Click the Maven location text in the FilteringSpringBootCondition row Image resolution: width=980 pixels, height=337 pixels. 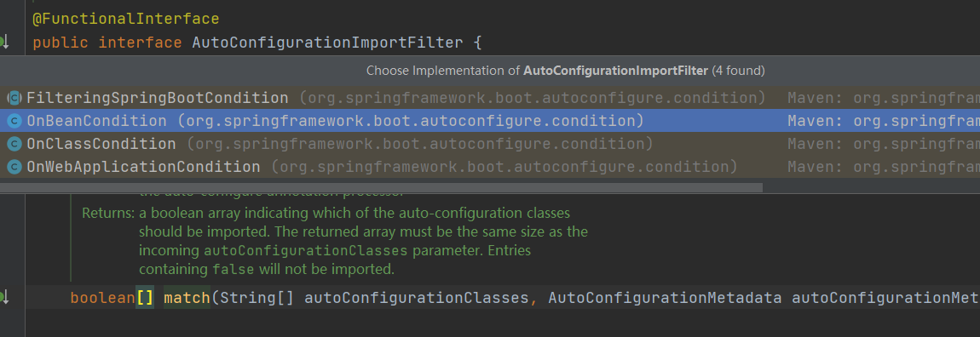click(x=883, y=98)
